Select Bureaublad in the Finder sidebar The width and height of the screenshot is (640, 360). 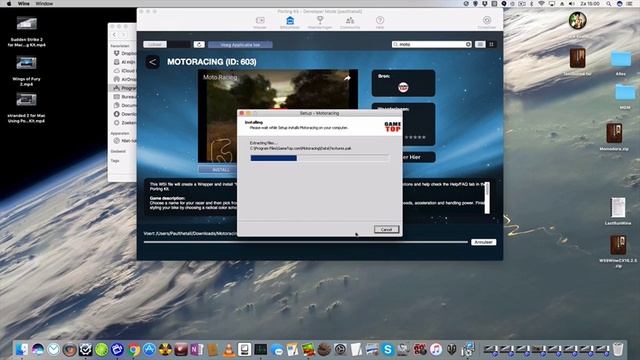[x=124, y=97]
